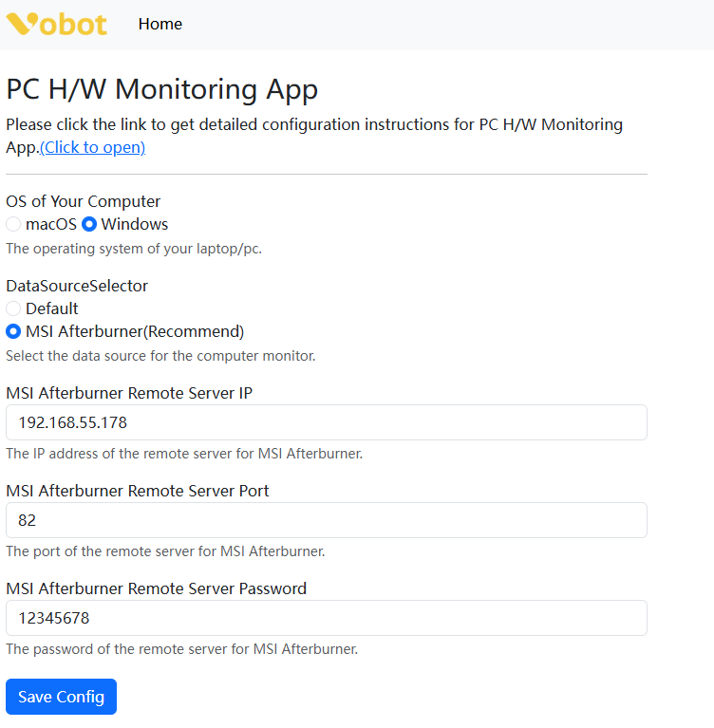714x728 pixels.
Task: Click the "MSI Afterburner Remote Server Password" label
Action: tap(156, 588)
